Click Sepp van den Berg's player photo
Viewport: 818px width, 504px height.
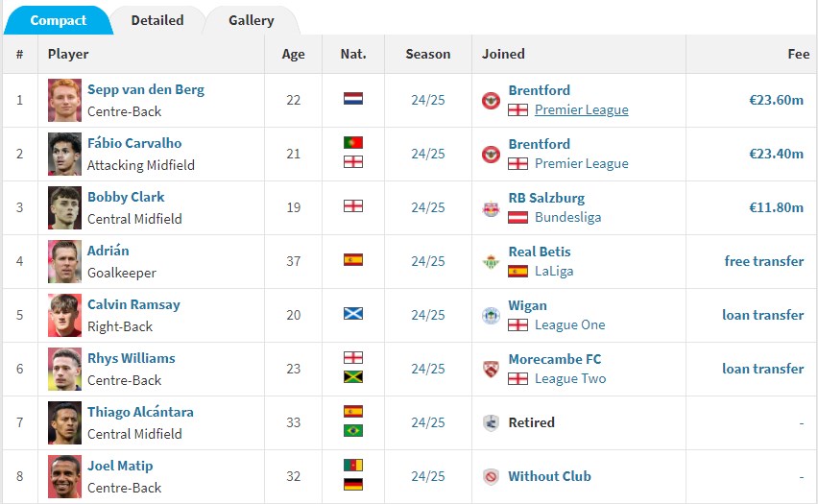(65, 100)
